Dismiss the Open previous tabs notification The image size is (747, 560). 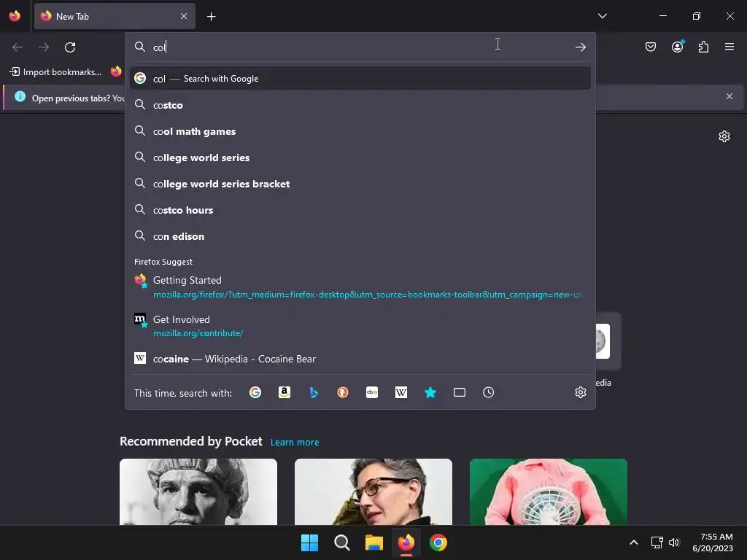pyautogui.click(x=729, y=96)
